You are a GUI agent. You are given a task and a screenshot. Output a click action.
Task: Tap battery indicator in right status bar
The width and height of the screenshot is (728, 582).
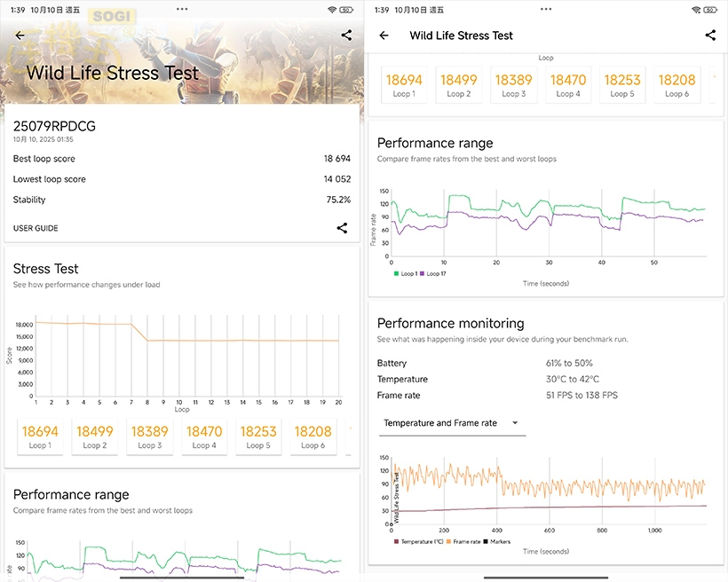pyautogui.click(x=710, y=10)
